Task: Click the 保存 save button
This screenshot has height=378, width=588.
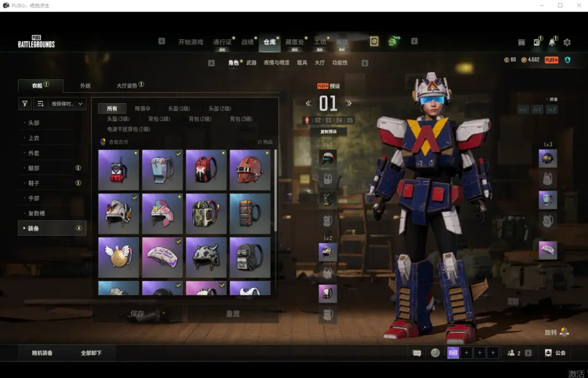Action: click(x=137, y=314)
